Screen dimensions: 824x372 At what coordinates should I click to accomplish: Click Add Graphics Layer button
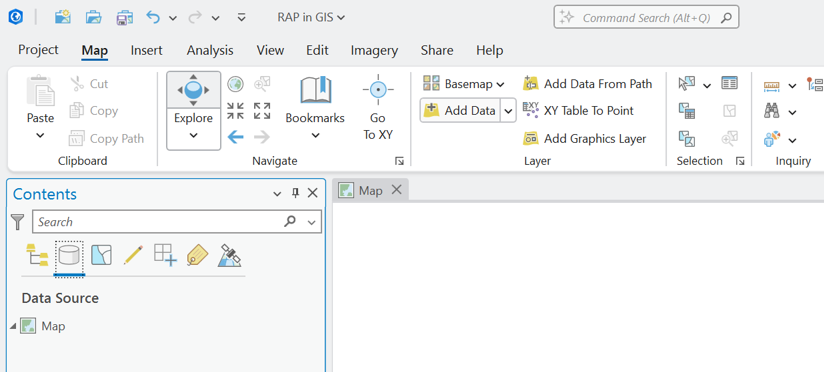click(585, 139)
